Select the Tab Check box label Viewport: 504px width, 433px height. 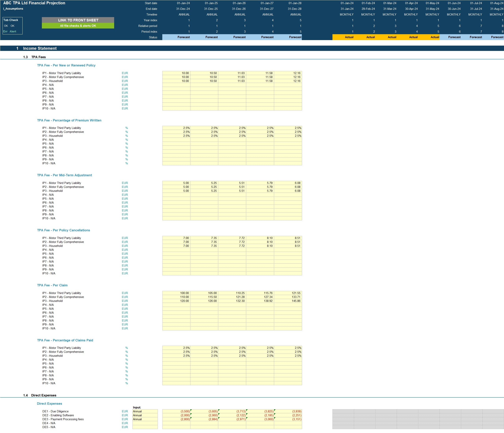click(11, 20)
